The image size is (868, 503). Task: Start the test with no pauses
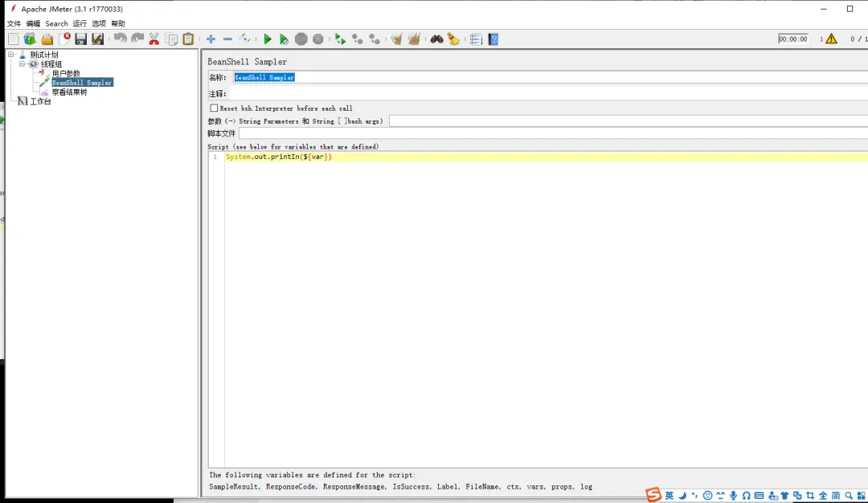coord(284,39)
